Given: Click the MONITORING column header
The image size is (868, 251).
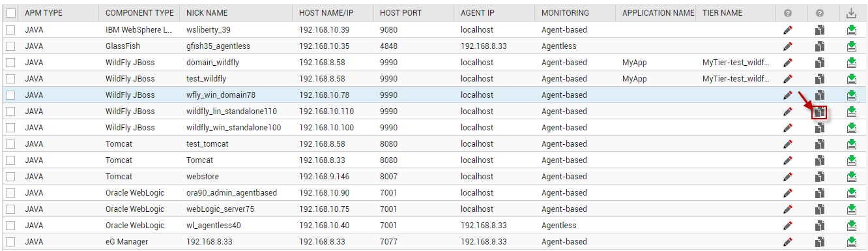Looking at the screenshot, I should (x=565, y=13).
